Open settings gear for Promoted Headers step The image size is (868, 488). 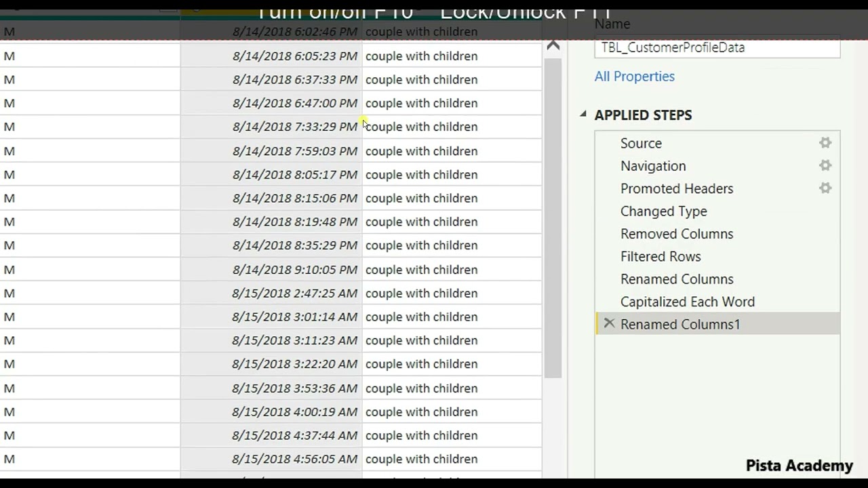coord(825,188)
